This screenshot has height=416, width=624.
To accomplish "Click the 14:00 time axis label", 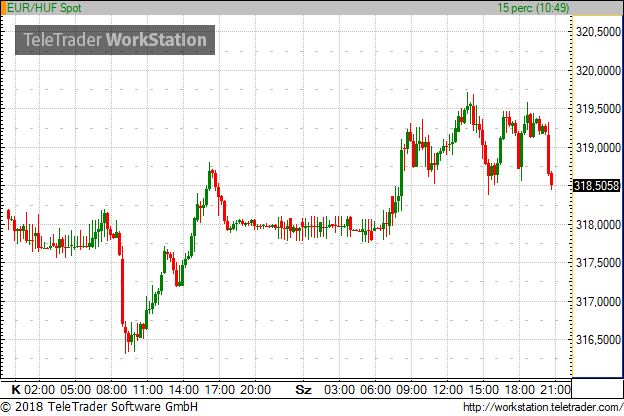I will point(183,389).
